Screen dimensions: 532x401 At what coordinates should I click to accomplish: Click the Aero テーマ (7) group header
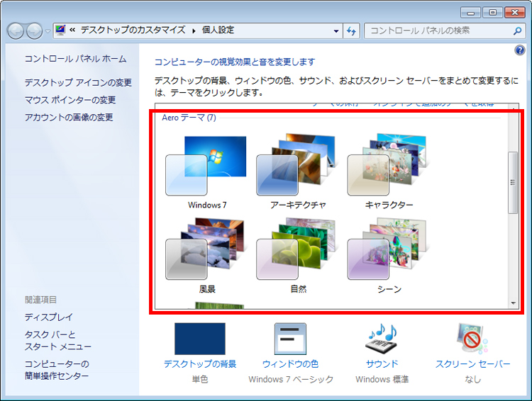click(x=189, y=118)
